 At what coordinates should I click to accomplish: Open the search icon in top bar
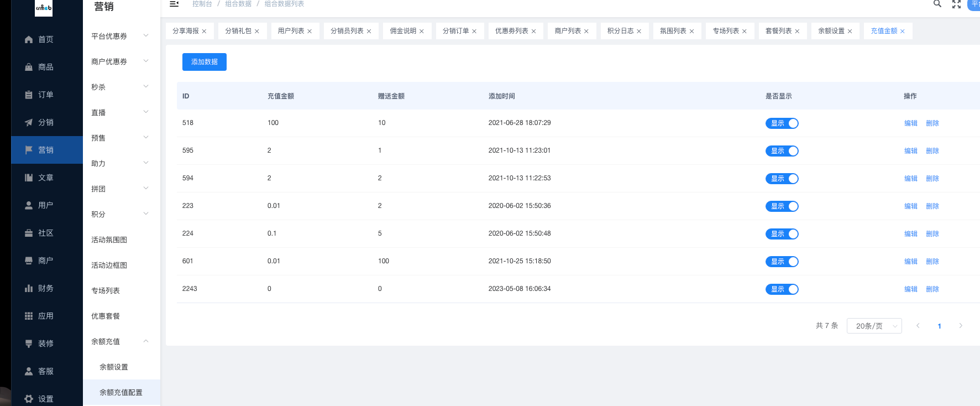click(x=937, y=4)
